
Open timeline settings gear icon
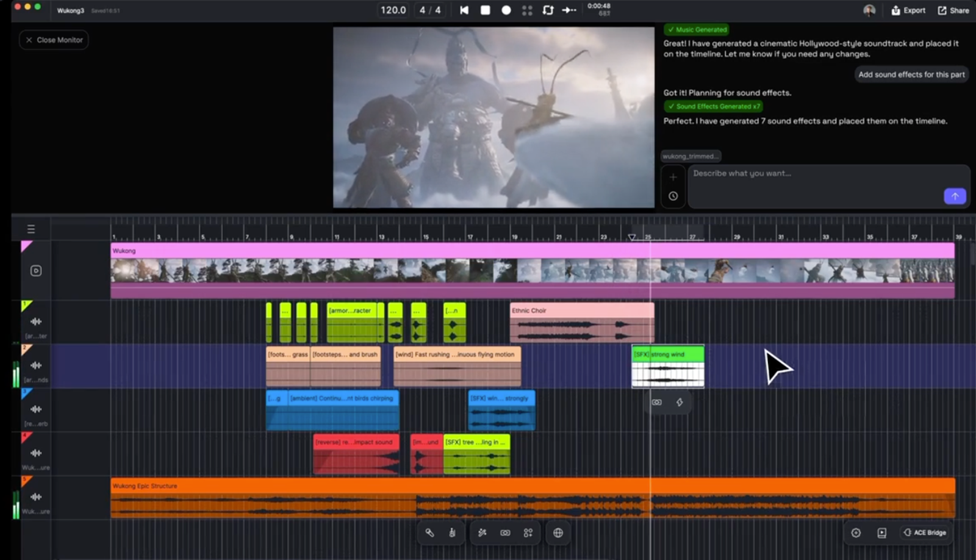point(856,533)
